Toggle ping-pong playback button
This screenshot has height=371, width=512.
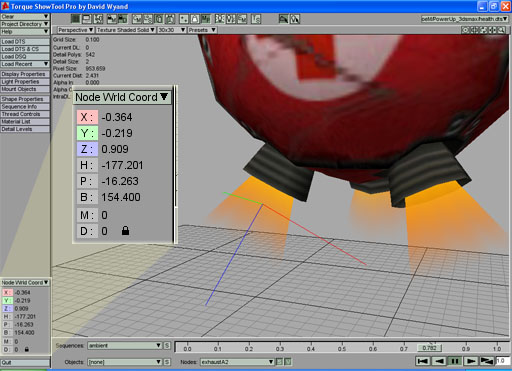coord(487,361)
